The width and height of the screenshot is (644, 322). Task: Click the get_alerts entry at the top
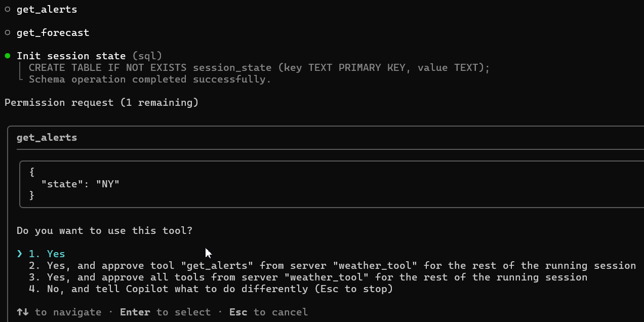pyautogui.click(x=47, y=9)
